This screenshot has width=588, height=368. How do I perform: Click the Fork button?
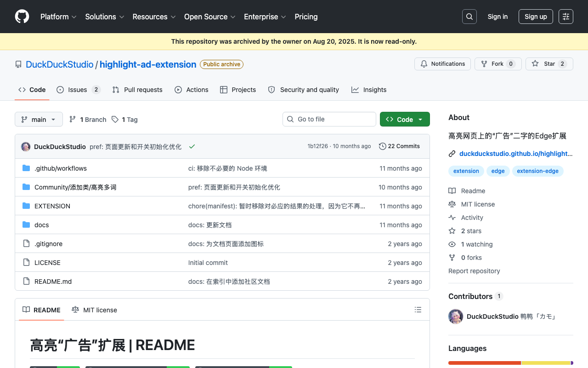[x=498, y=64]
